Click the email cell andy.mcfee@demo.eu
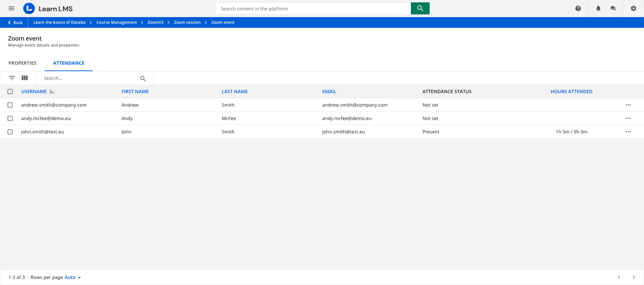Screen dimensions: 644x285 (347, 118)
